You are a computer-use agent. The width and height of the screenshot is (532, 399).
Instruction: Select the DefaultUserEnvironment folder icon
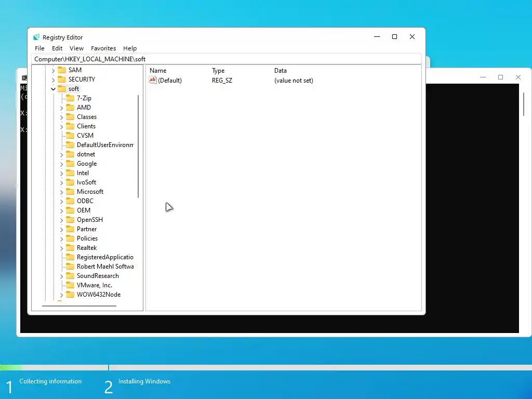[70, 144]
